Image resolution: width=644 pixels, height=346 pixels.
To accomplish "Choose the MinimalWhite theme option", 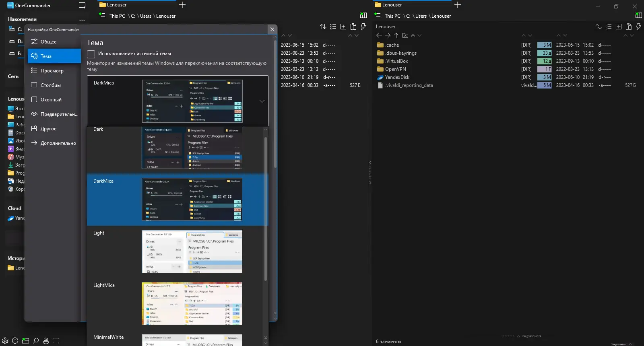I will point(175,338).
